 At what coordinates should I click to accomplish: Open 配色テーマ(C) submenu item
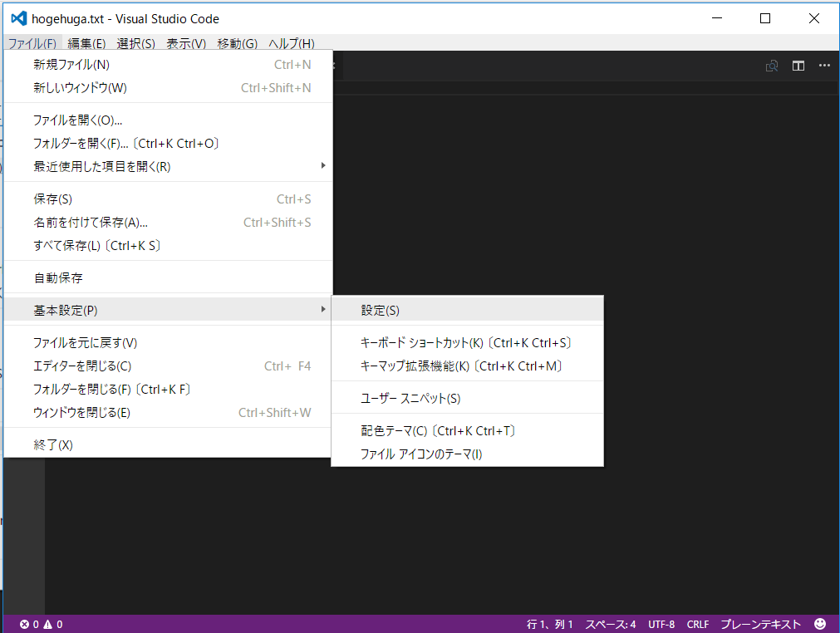coord(467,431)
